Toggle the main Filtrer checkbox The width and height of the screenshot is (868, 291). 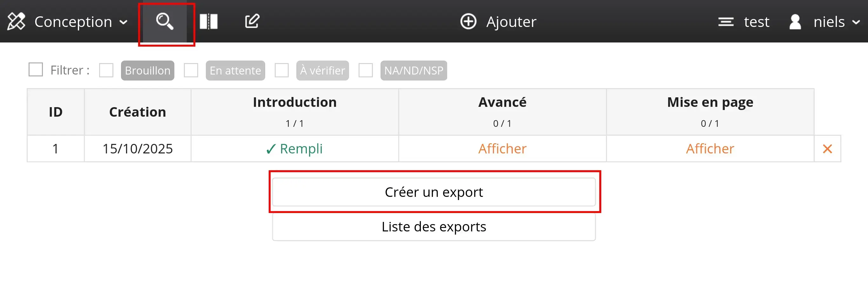tap(36, 70)
